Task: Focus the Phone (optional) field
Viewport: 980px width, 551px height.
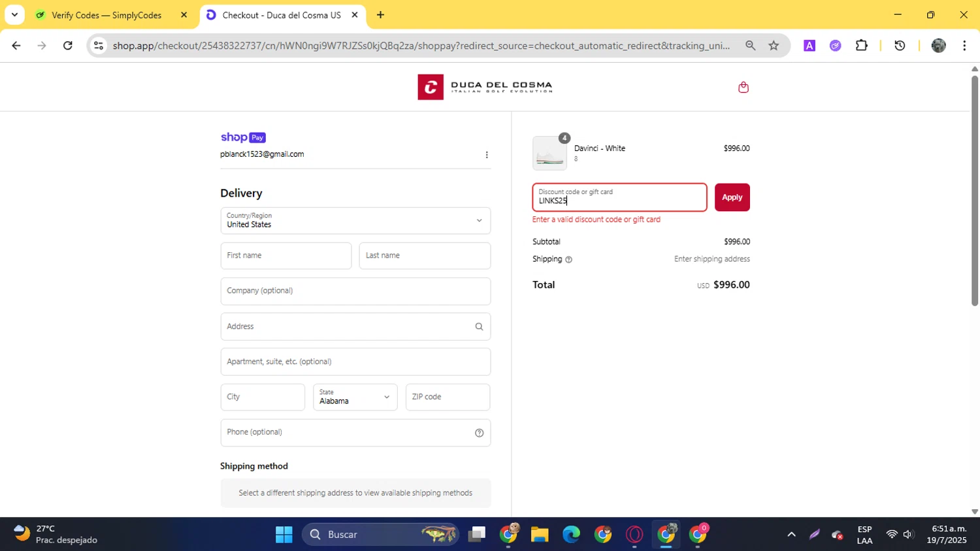Action: click(355, 433)
